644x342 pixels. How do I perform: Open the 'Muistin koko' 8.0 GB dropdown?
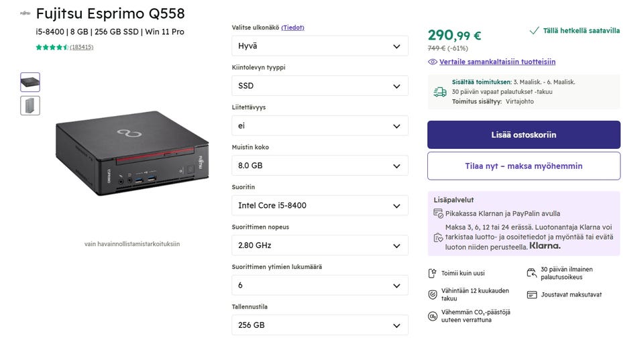coord(319,166)
